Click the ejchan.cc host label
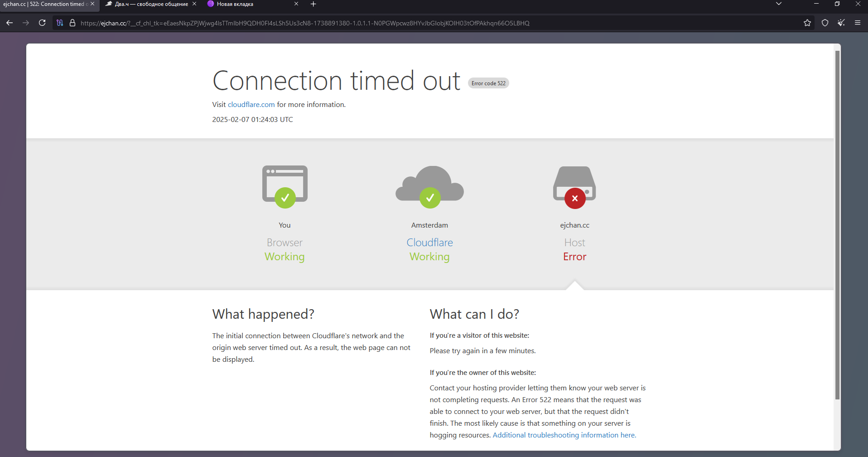The image size is (868, 457). (574, 225)
